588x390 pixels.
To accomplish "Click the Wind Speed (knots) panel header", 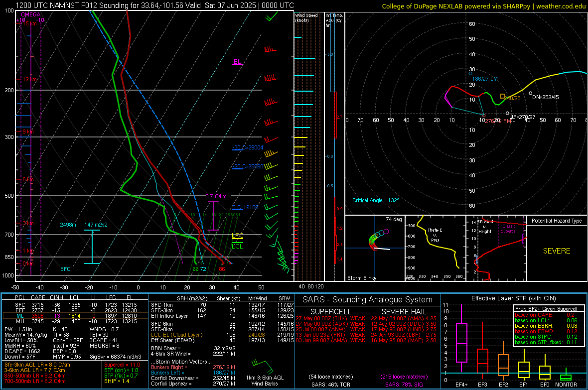I will (x=306, y=17).
